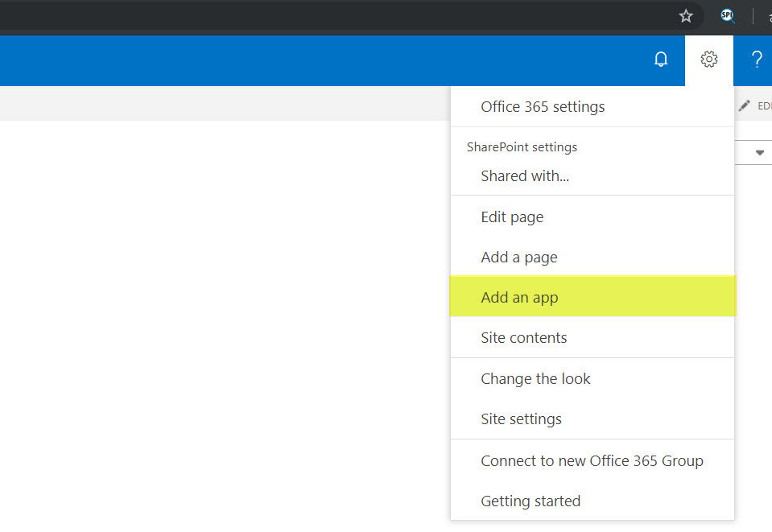Open Site contents
Screen dimensions: 772x532
[x=592, y=337]
